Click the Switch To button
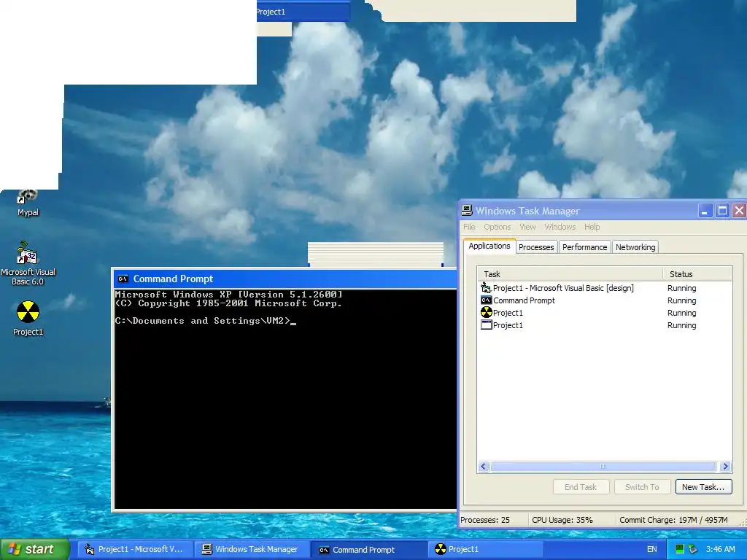The image size is (747, 560). coord(642,486)
